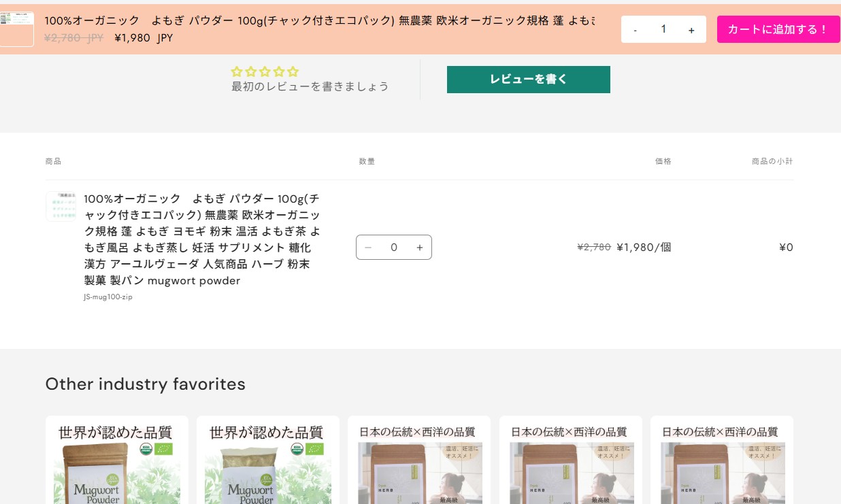841x504 pixels.
Task: Open the sticky bar product thumbnail
Action: [x=16, y=29]
